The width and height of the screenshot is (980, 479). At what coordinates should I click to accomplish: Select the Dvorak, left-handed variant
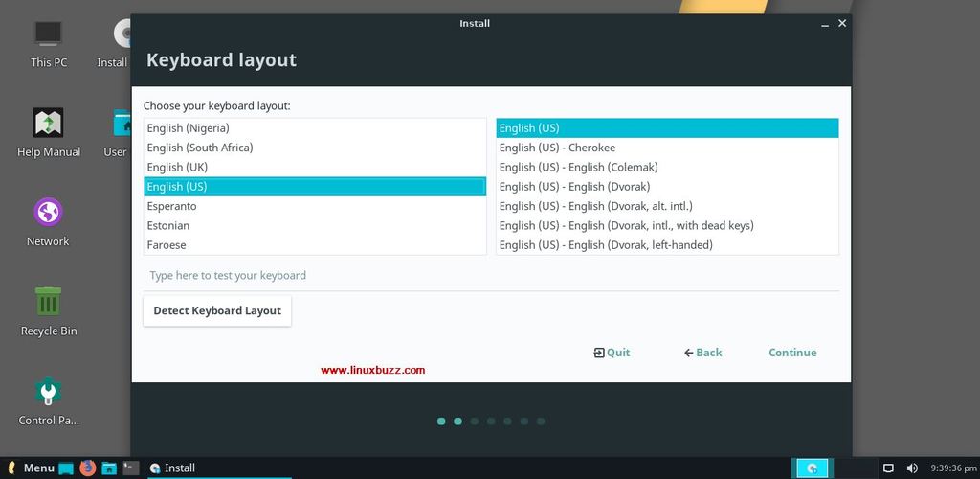point(667,244)
